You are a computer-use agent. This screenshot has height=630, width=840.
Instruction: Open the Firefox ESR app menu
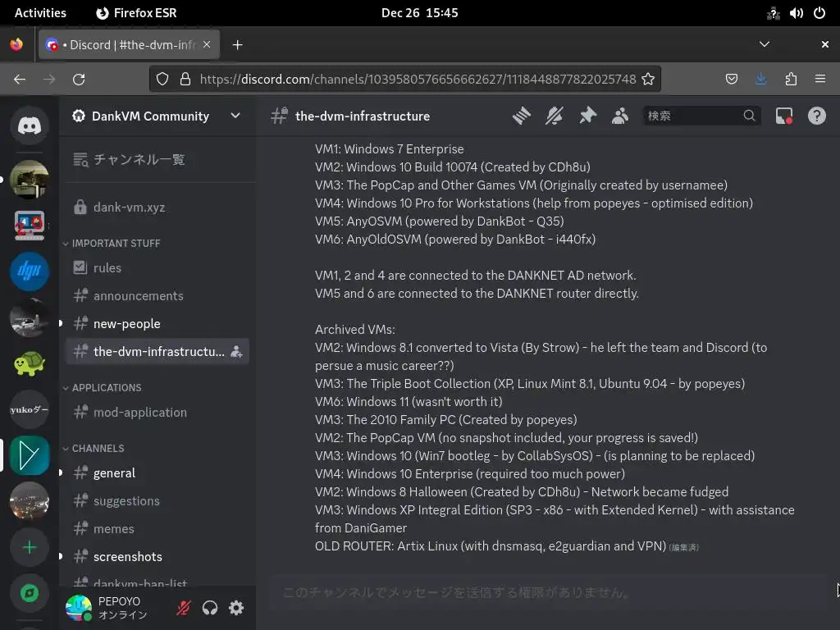click(137, 13)
